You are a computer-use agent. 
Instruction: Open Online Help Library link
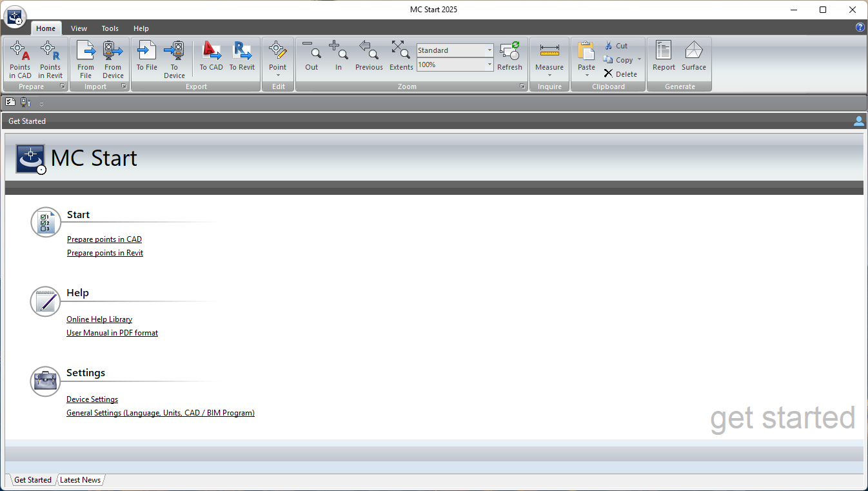click(99, 319)
